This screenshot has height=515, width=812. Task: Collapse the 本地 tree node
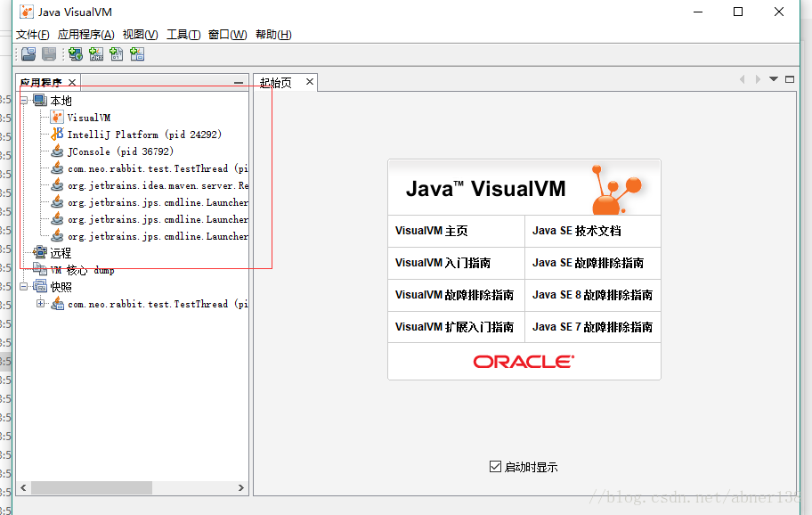tap(24, 100)
